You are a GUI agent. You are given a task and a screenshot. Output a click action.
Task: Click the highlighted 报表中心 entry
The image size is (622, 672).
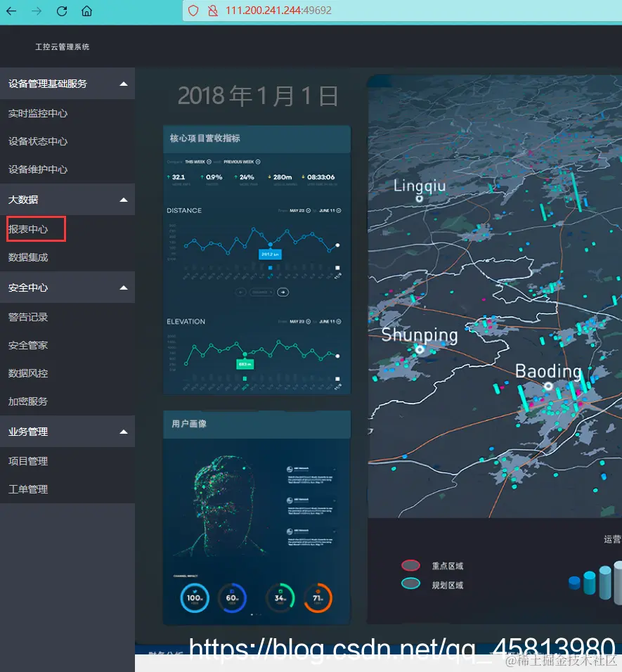point(32,228)
